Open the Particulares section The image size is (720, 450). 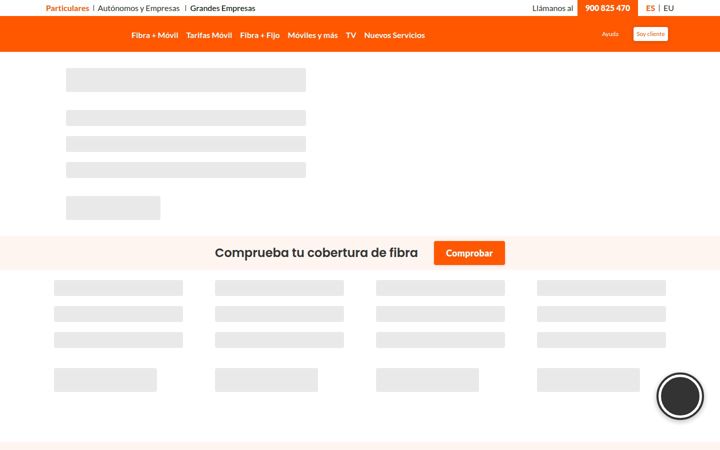67,8
